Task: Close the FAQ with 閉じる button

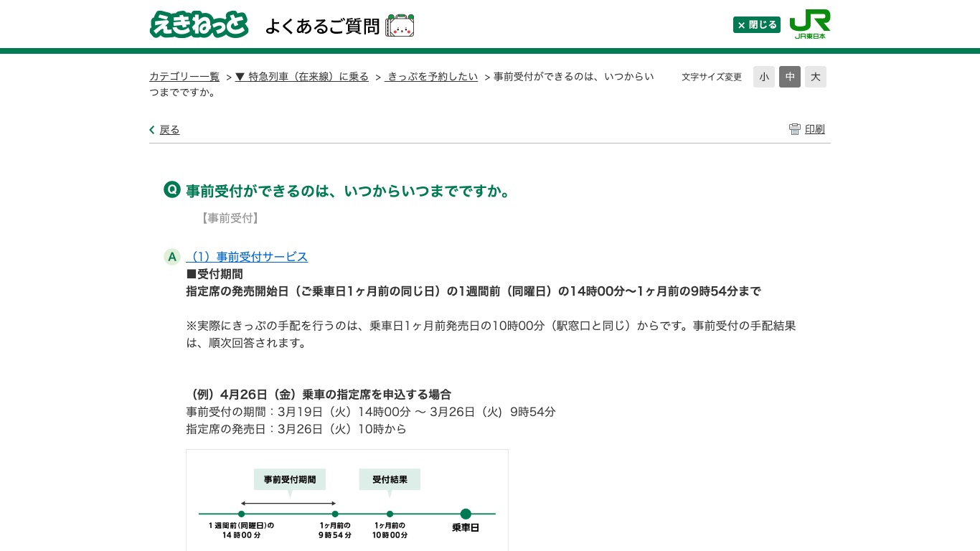Action: coord(756,25)
